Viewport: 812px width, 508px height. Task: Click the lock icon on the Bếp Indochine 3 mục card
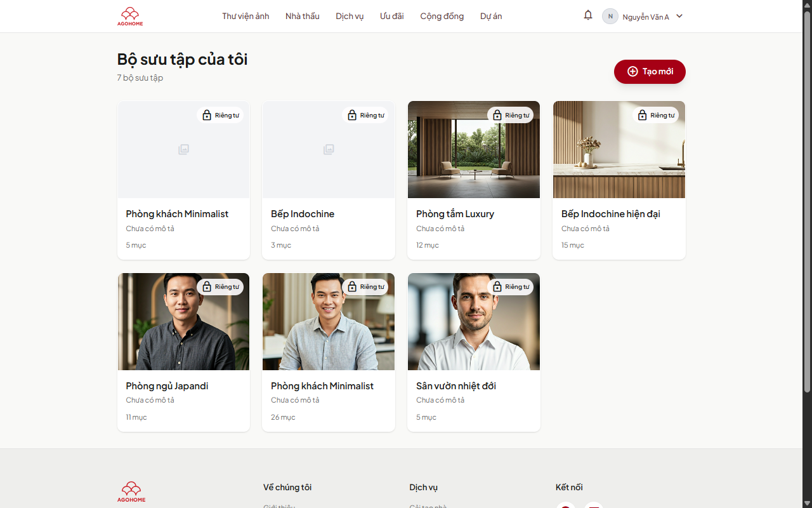pos(352,115)
